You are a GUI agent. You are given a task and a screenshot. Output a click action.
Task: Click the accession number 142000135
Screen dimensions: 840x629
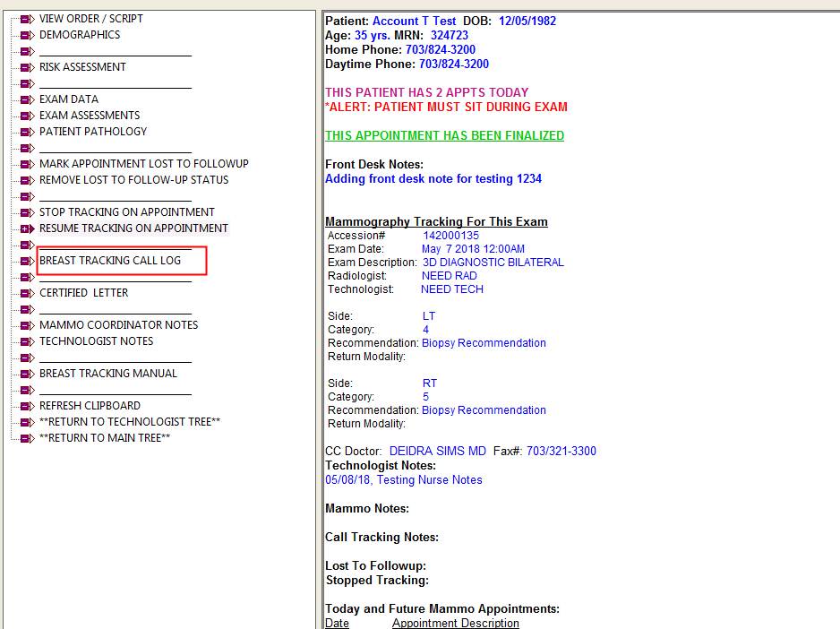tap(450, 236)
